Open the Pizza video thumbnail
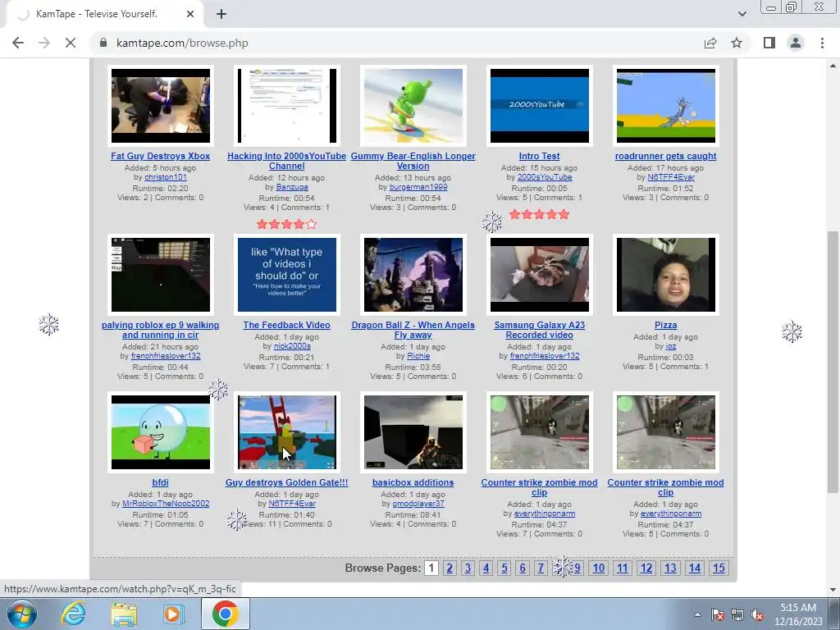This screenshot has height=630, width=840. [x=666, y=274]
